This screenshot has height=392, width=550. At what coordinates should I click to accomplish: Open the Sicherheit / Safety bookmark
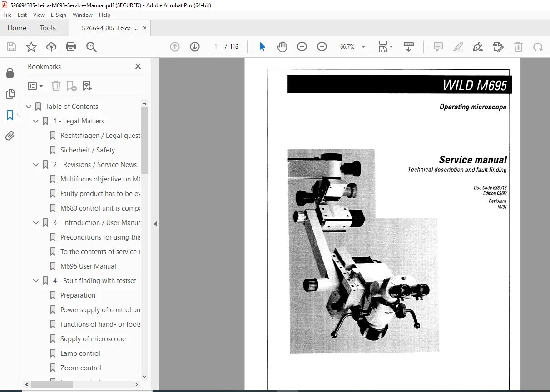pos(87,150)
